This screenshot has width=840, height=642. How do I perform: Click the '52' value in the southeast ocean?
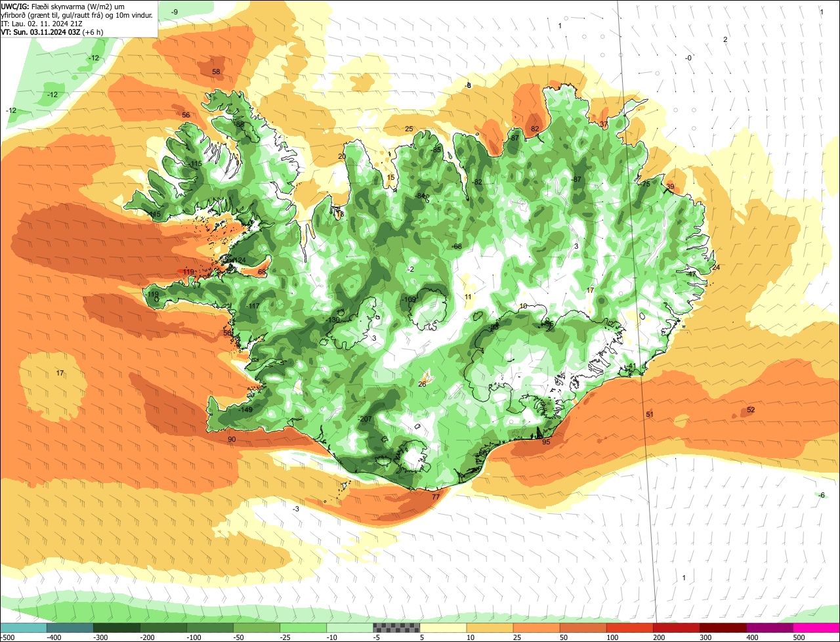[x=751, y=410]
